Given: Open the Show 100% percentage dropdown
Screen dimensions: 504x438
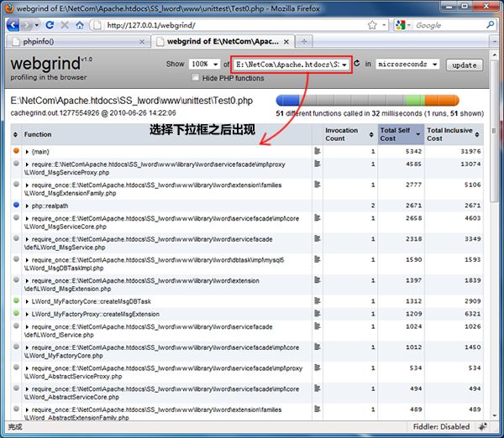Looking at the screenshot, I should (204, 64).
